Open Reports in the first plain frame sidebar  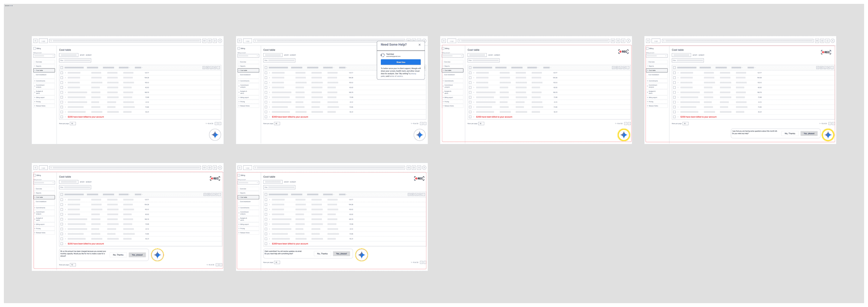tap(44, 66)
